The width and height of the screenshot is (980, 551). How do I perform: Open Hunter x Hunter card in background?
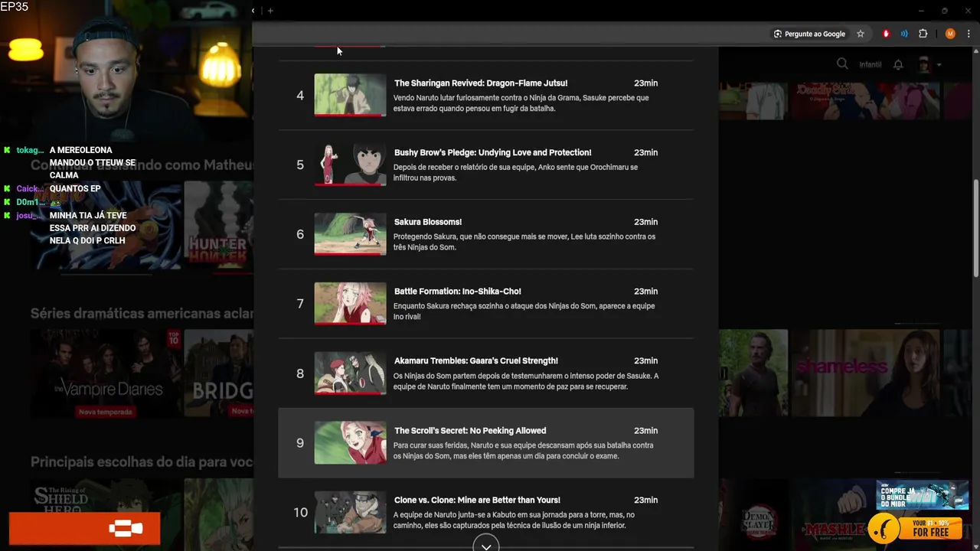tap(219, 225)
